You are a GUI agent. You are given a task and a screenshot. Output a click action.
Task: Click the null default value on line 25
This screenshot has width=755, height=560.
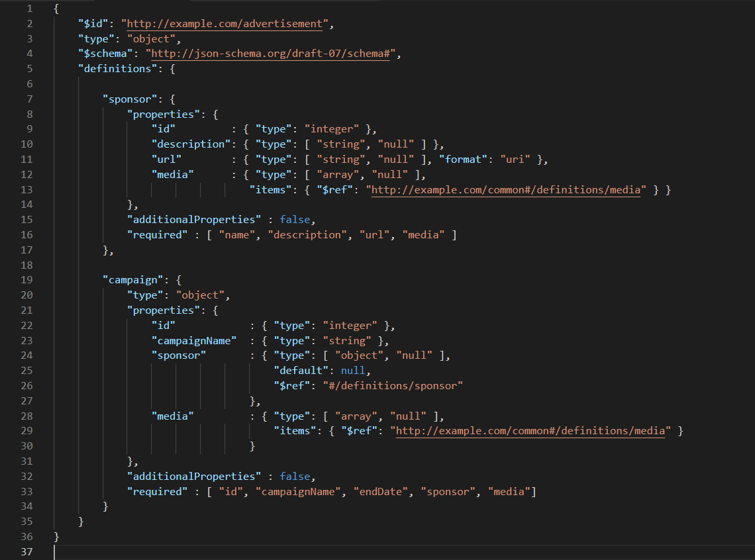353,370
